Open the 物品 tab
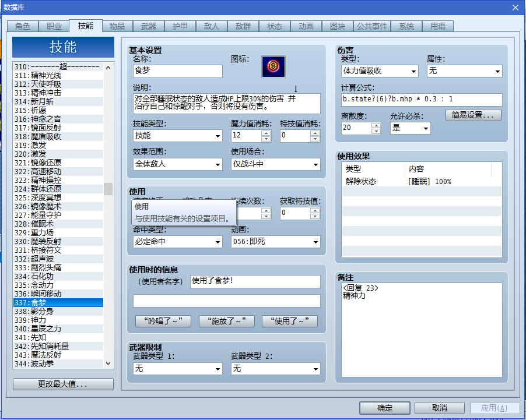 point(117,26)
